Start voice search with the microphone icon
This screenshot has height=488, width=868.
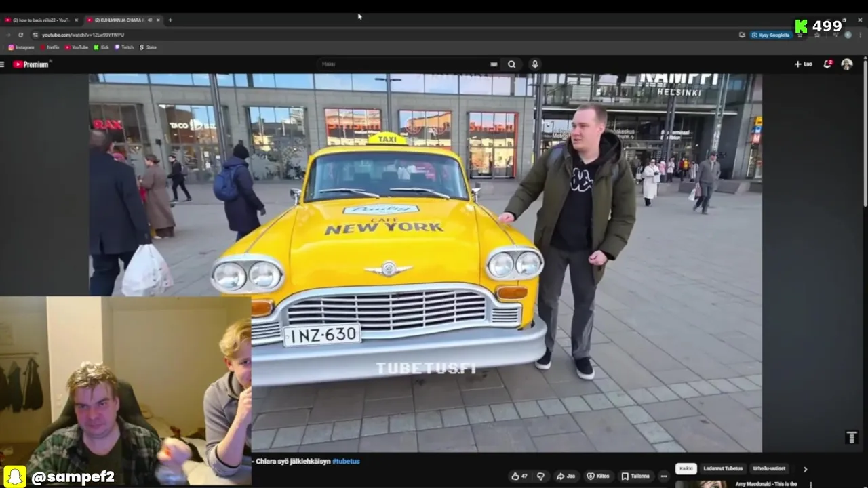click(534, 64)
